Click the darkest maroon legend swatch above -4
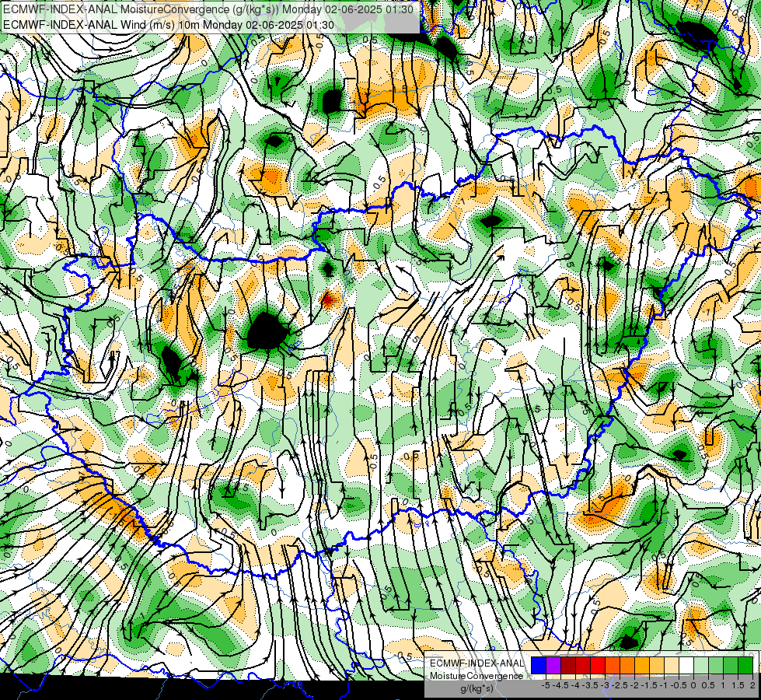761x700 pixels. pos(568,666)
